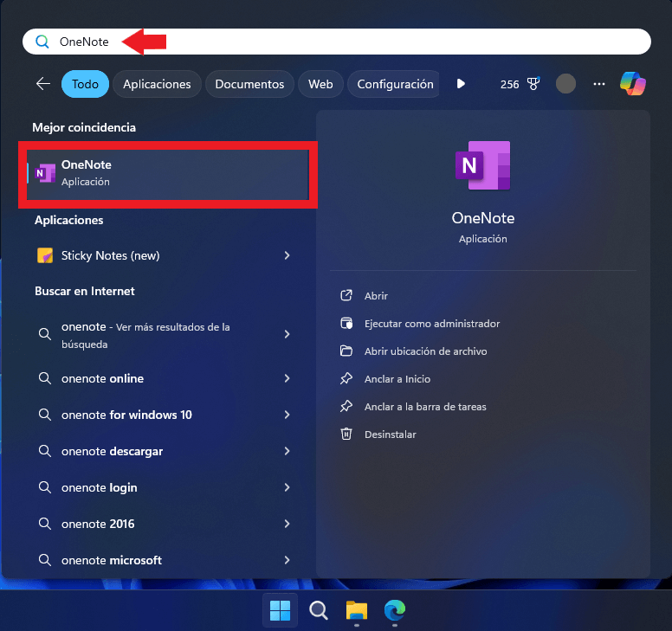Image resolution: width=672 pixels, height=631 pixels.
Task: Switch to the Documentos filter tab
Action: (249, 84)
